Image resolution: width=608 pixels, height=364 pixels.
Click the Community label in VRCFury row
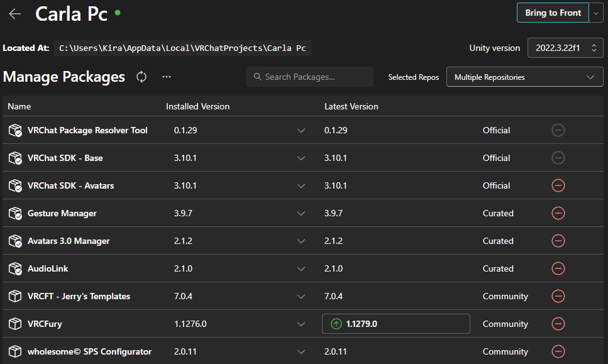pyautogui.click(x=506, y=324)
